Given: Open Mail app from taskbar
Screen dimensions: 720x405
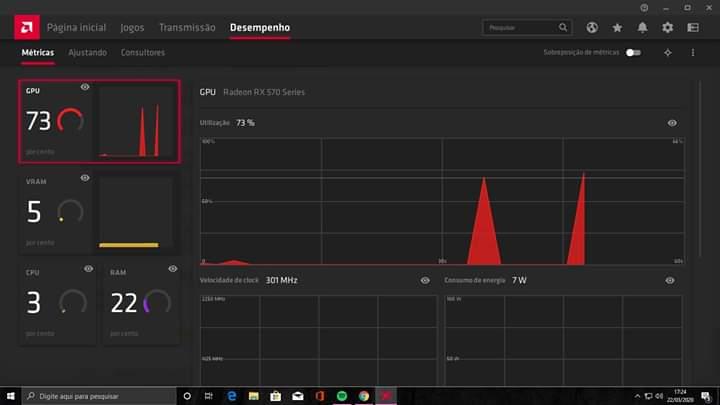Looking at the screenshot, I should pyautogui.click(x=298, y=396).
